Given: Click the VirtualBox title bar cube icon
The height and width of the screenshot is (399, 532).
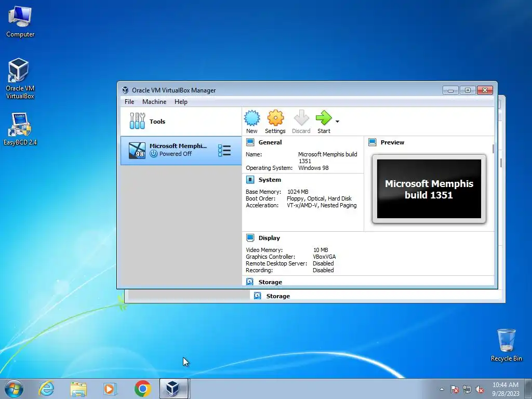Looking at the screenshot, I should click(x=125, y=90).
